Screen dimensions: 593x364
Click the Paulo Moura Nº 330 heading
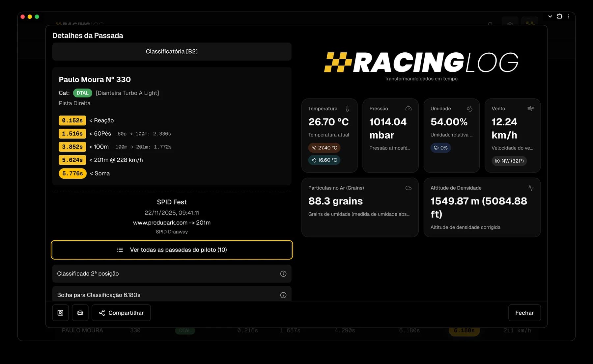click(95, 80)
